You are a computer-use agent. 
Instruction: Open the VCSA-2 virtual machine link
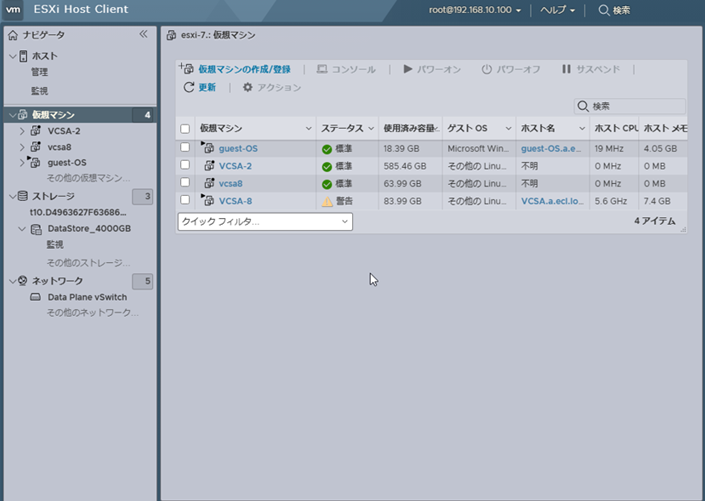(235, 166)
